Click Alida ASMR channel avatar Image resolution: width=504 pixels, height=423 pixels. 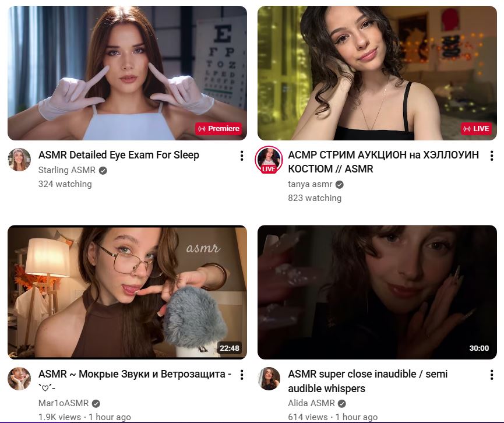(x=269, y=379)
